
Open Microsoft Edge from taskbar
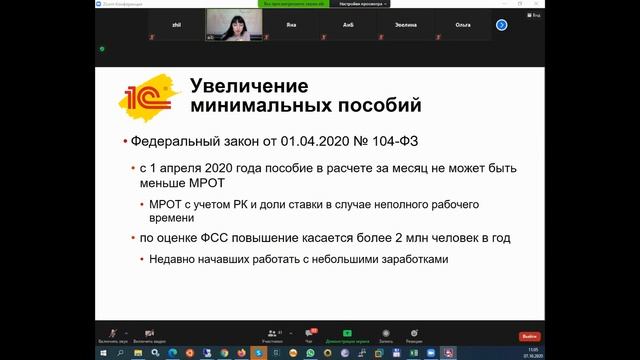(173, 353)
